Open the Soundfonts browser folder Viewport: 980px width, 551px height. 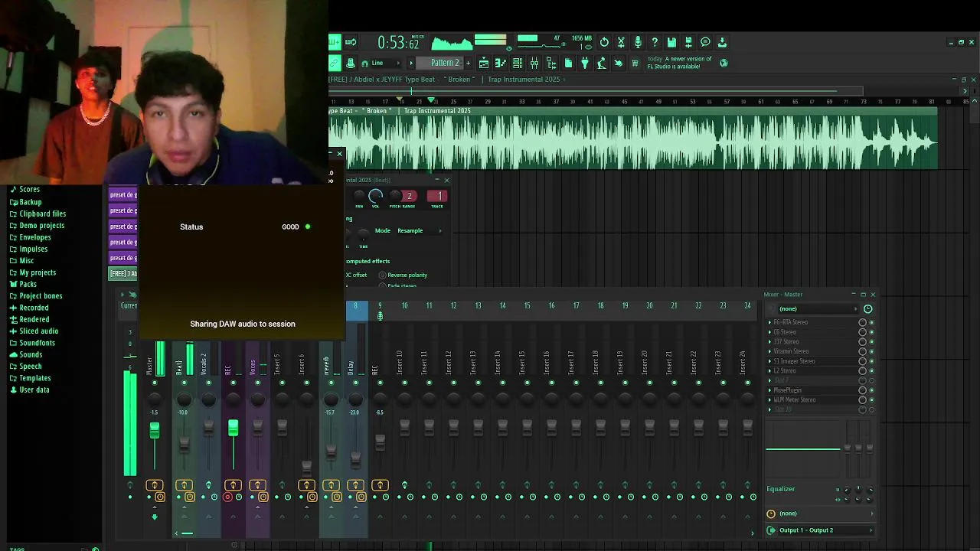coord(37,343)
